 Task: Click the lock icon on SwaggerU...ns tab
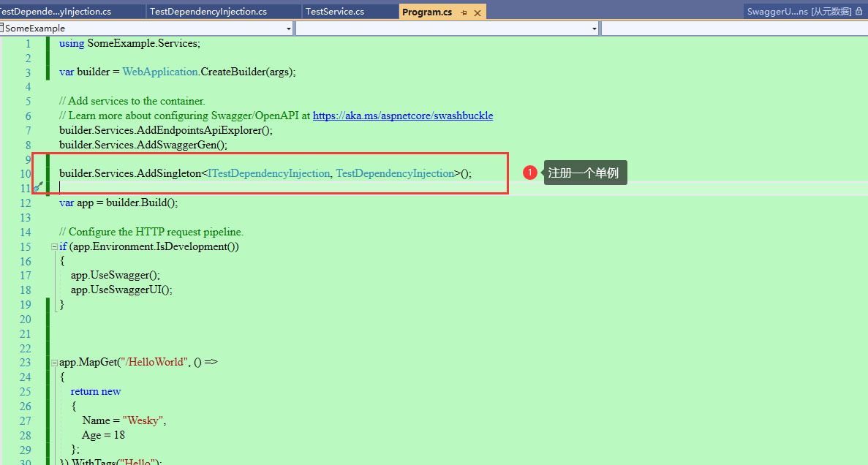[859, 11]
